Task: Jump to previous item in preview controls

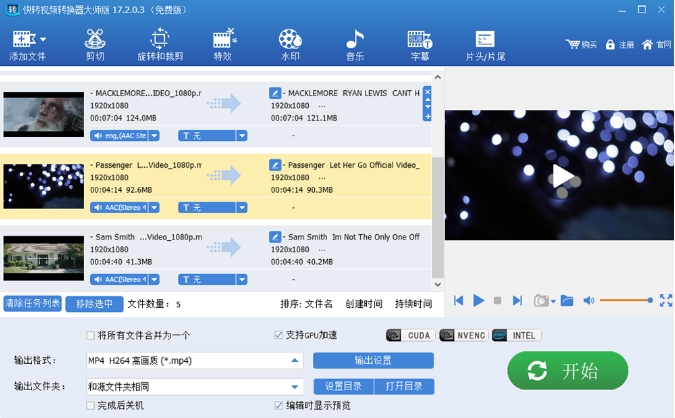Action: pos(458,300)
